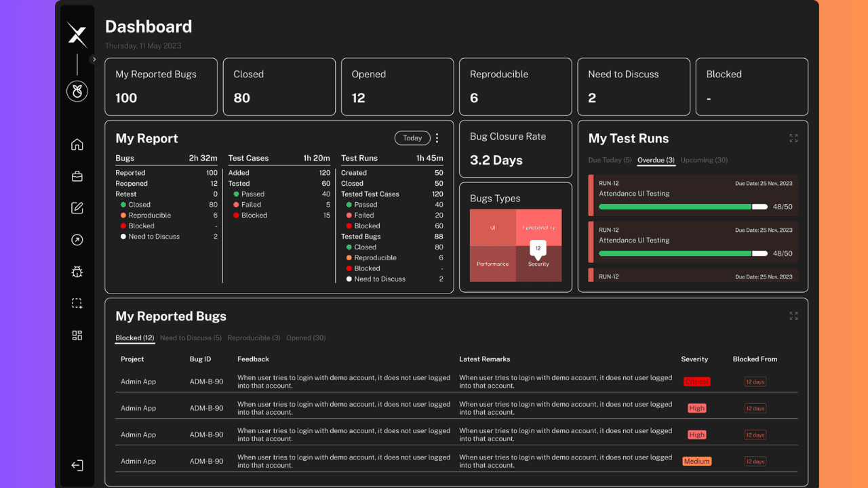
Task: Click the Project column header
Action: click(132, 359)
